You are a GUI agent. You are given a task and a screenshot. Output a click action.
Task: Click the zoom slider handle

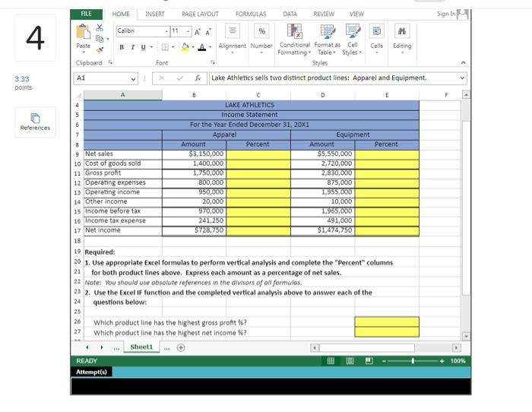coord(413,361)
